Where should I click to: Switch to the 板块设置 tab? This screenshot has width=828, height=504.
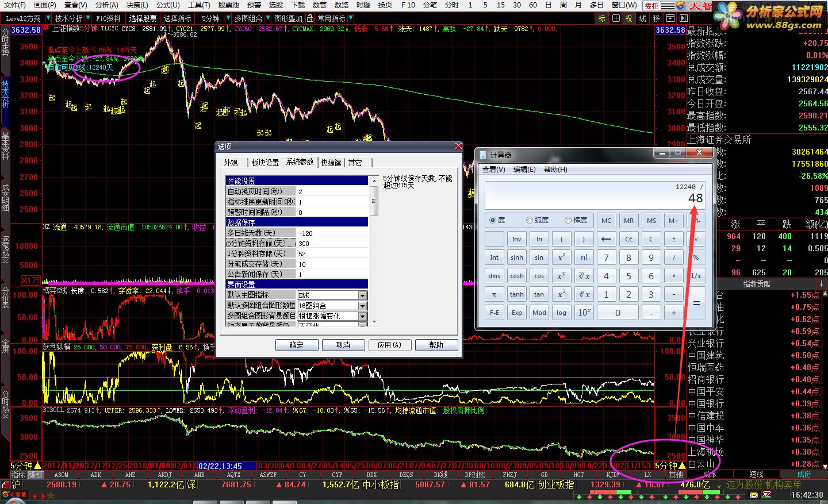pos(265,163)
